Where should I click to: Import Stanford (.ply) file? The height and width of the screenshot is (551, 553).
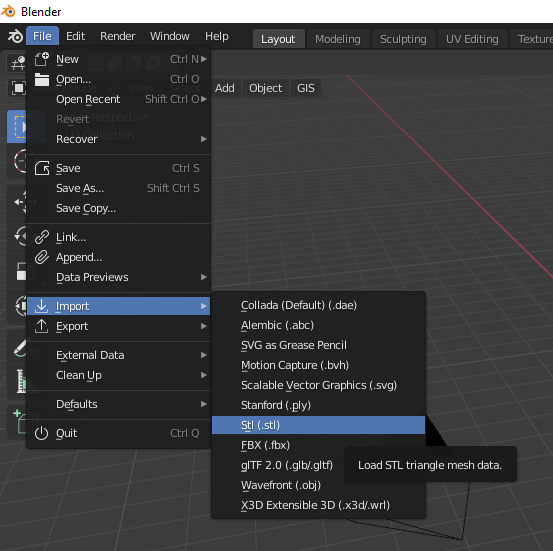pos(318,405)
